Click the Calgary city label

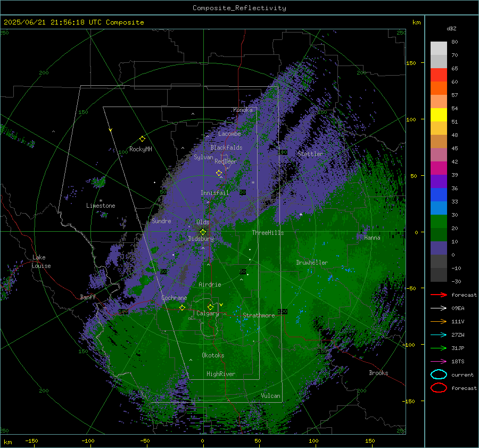(x=208, y=313)
